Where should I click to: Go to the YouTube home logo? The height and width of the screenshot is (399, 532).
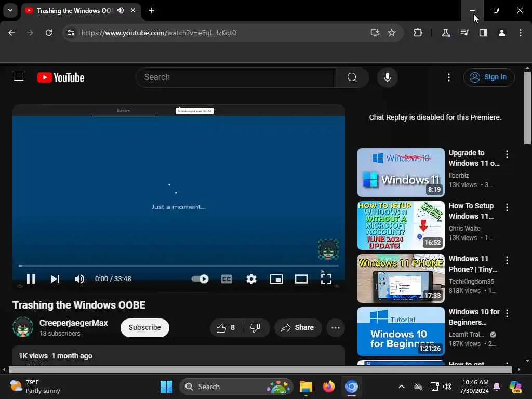click(x=61, y=77)
